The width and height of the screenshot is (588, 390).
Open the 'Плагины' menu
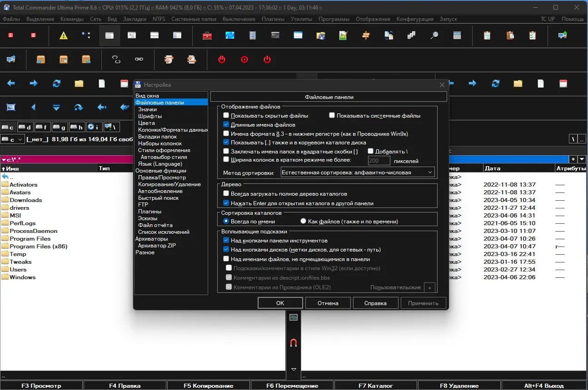(273, 19)
